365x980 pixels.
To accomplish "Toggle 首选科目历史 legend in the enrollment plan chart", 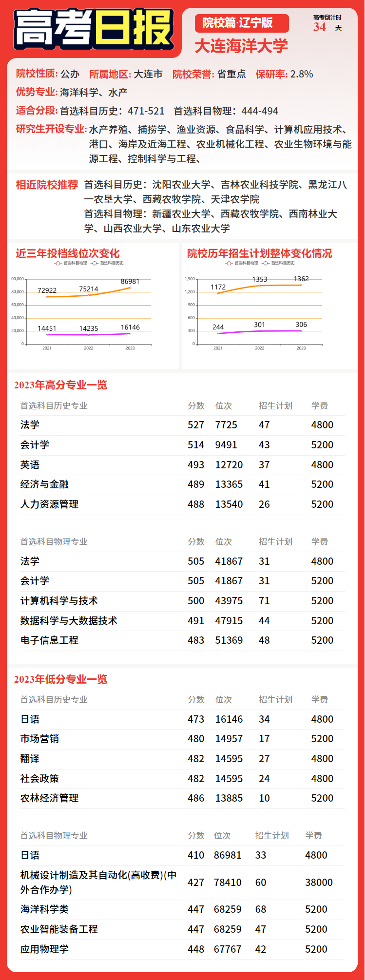I will [278, 263].
